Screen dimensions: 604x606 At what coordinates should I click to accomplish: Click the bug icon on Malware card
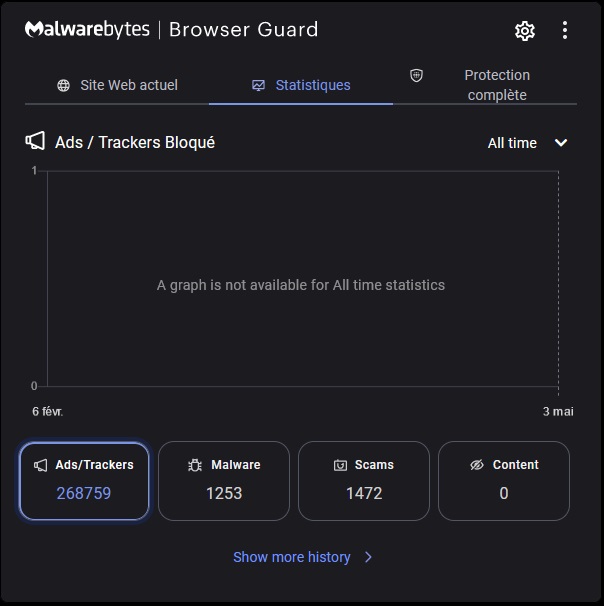click(x=195, y=465)
